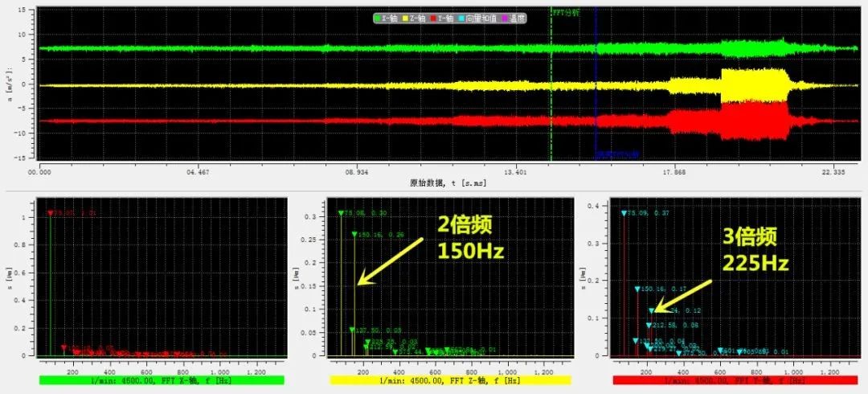Viewport: 868px width, 394px height.
Task: Click the 150.16 peak marker in Z-axis FFT
Action: pos(354,234)
